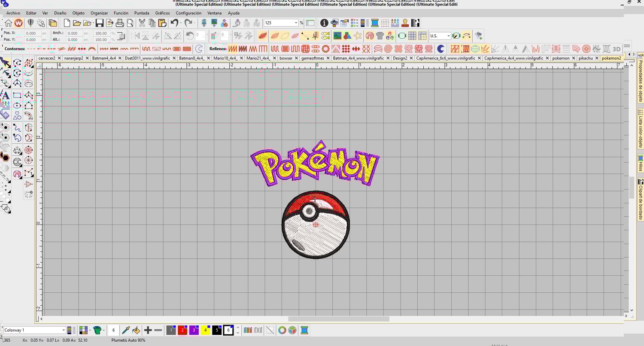Click the show hoop icon
This screenshot has height=346, width=644.
(x=402, y=36)
